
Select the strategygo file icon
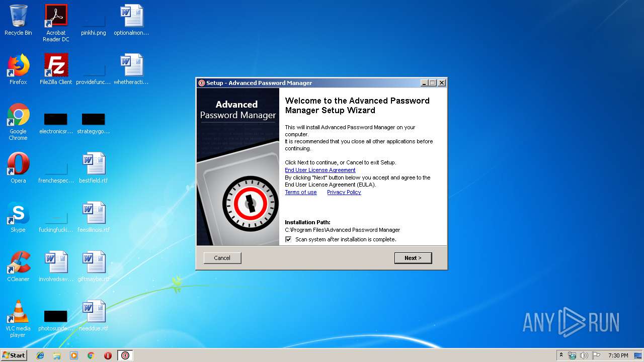94,124
